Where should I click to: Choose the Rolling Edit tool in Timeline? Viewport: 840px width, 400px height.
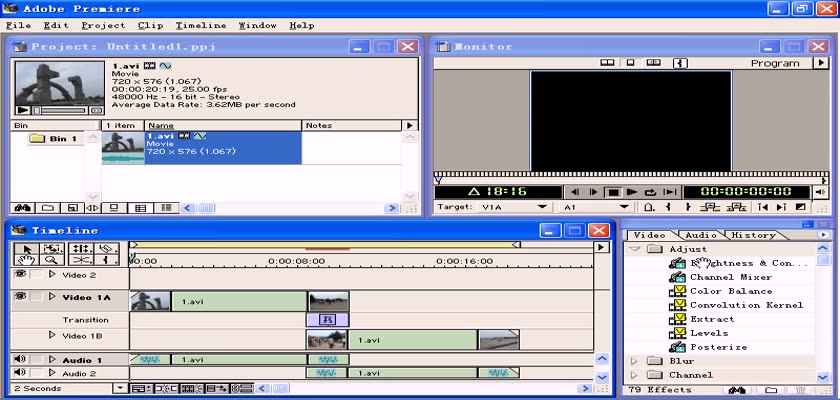[x=81, y=248]
